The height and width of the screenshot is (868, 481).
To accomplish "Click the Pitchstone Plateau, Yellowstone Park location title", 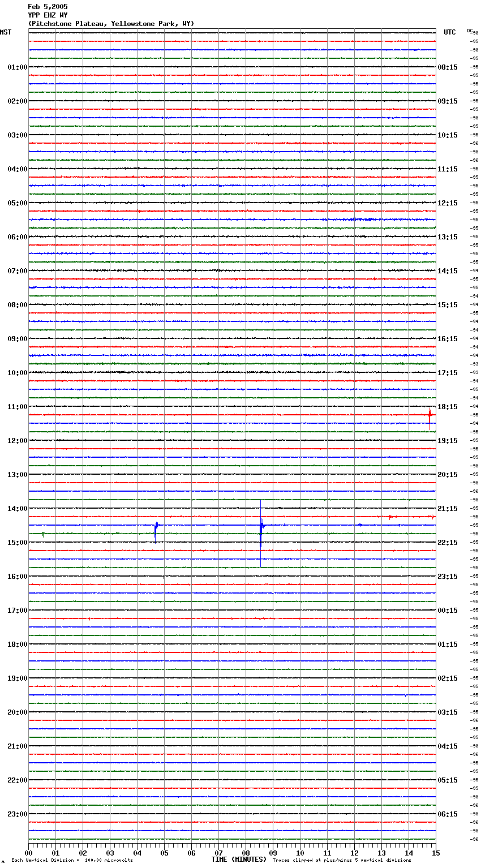I will 111,24.
